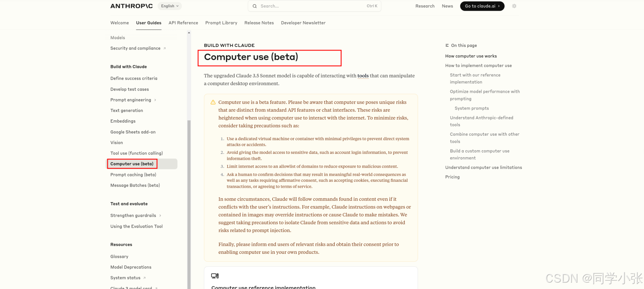Jump to How to implement computer use

[x=478, y=66]
